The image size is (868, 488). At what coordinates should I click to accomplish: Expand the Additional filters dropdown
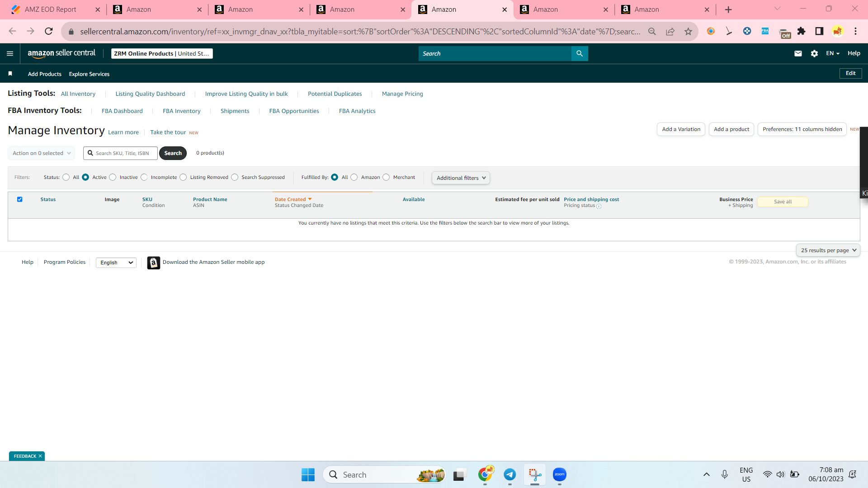pyautogui.click(x=461, y=178)
